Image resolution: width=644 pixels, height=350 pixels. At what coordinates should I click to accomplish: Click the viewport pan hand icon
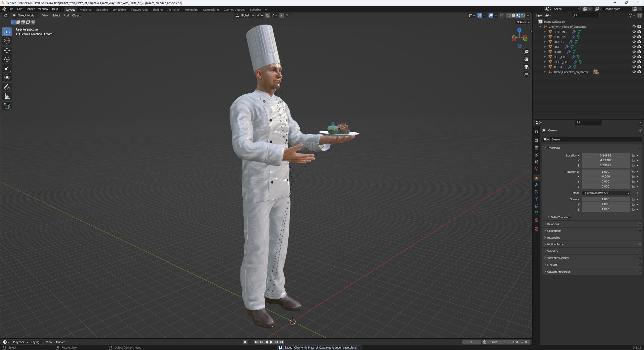coord(526,59)
